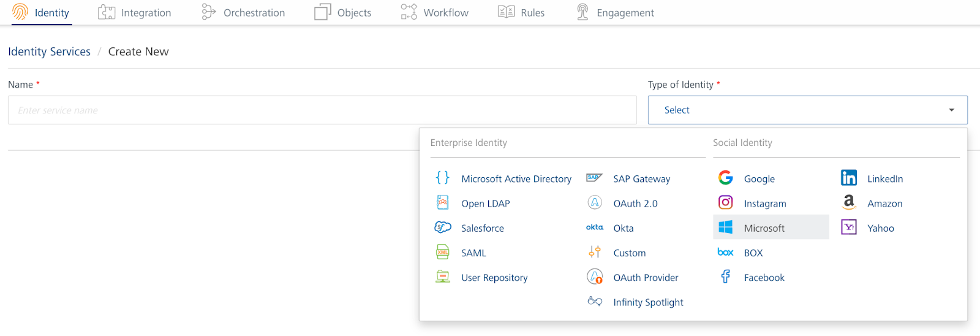Pick the Amazon label
This screenshot has height=336, width=980.
(x=885, y=203)
